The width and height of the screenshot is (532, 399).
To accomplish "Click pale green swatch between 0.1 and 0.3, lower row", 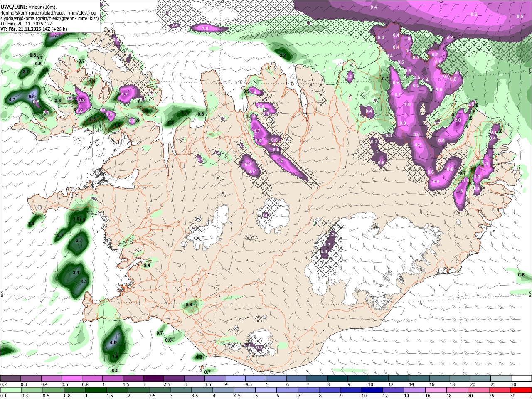I will pyautogui.click(x=10, y=390).
